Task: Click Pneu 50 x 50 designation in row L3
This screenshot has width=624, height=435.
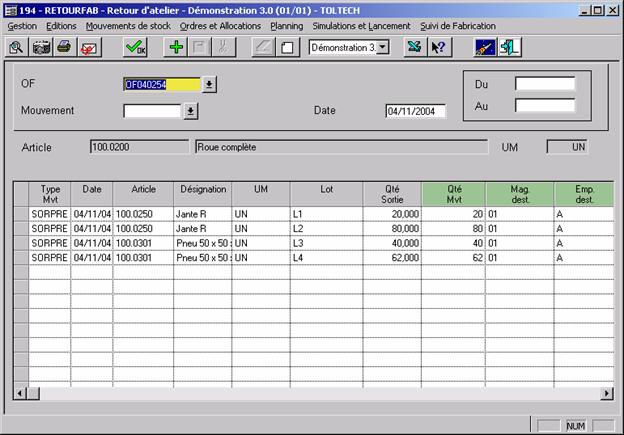Action: coord(203,243)
